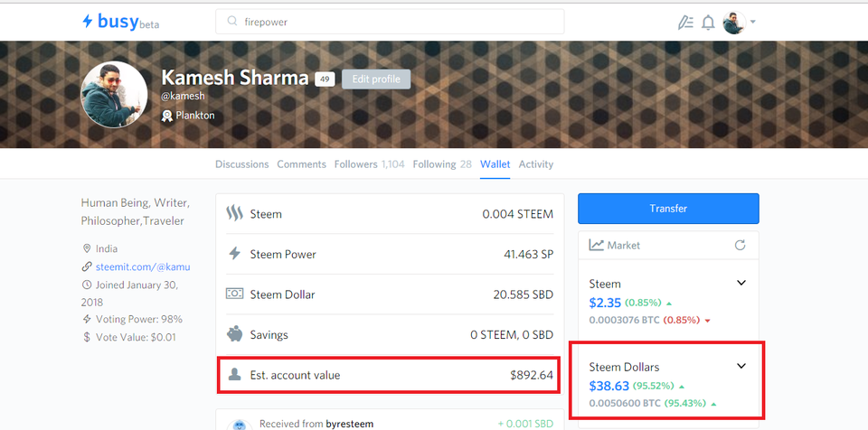Click the reputation badge 49
The width and height of the screenshot is (868, 430).
click(x=325, y=79)
